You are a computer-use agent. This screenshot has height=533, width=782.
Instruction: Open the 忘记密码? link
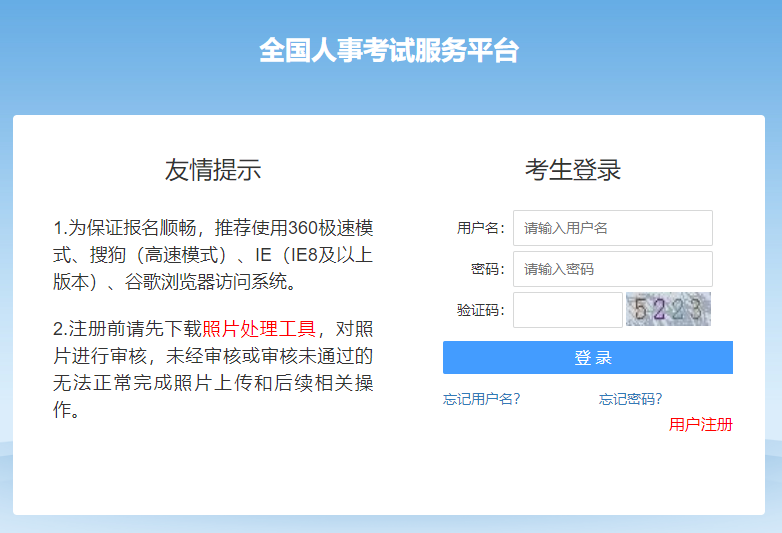click(x=630, y=399)
